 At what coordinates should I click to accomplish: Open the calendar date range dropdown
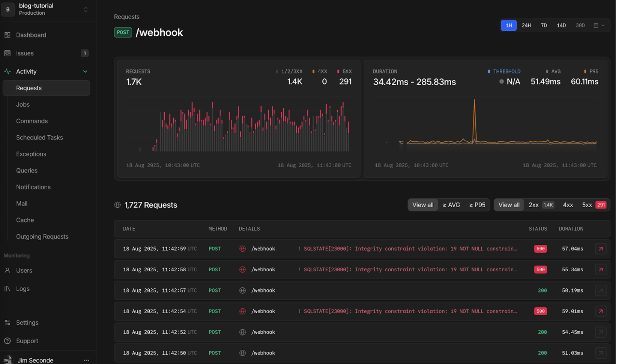599,25
